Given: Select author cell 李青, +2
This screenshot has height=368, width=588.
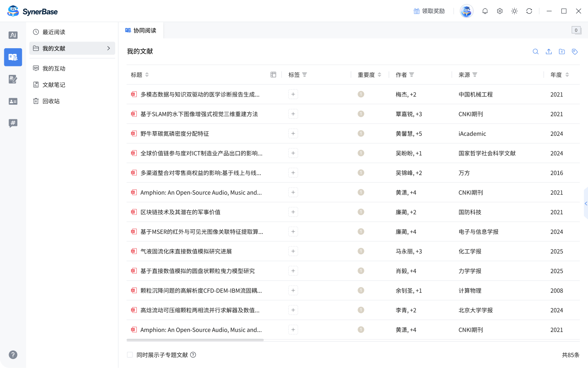Looking at the screenshot, I should [406, 310].
